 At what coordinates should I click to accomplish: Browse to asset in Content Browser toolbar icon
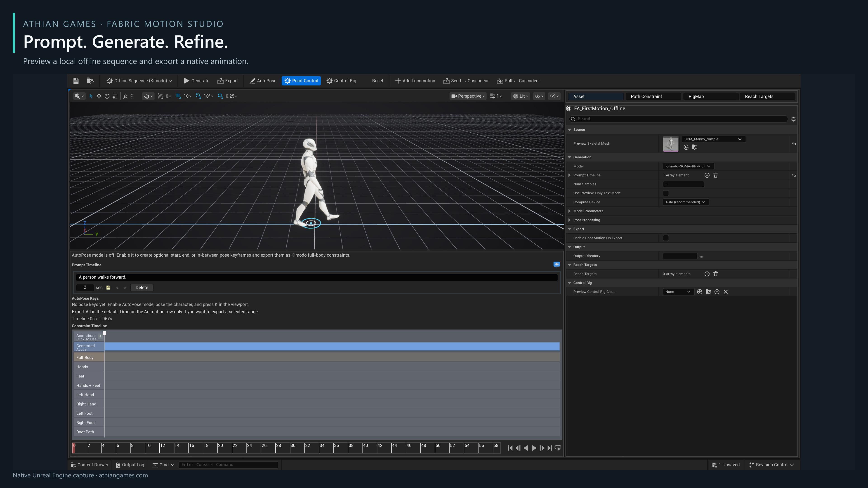coord(90,81)
